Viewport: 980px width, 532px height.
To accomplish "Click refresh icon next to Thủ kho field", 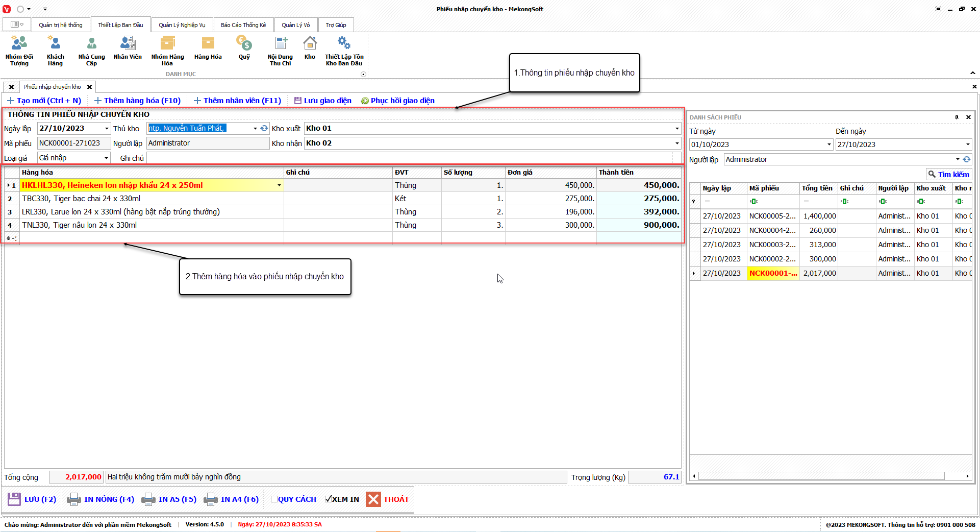I will [x=264, y=129].
